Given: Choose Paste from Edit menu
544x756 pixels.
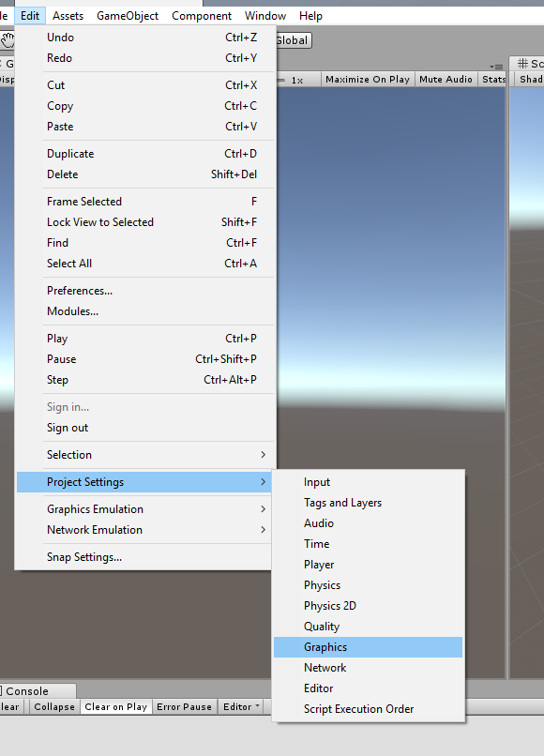Looking at the screenshot, I should click(x=145, y=127).
